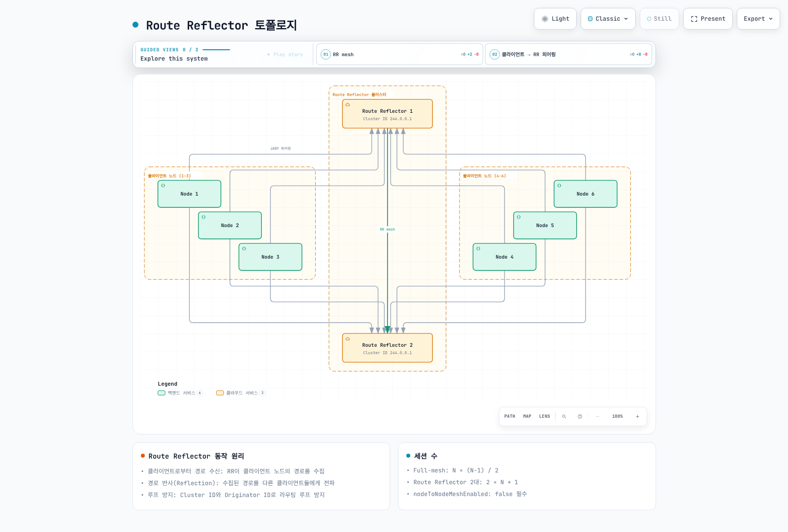Open the Export dropdown menu
The width and height of the screenshot is (788, 532).
click(758, 19)
